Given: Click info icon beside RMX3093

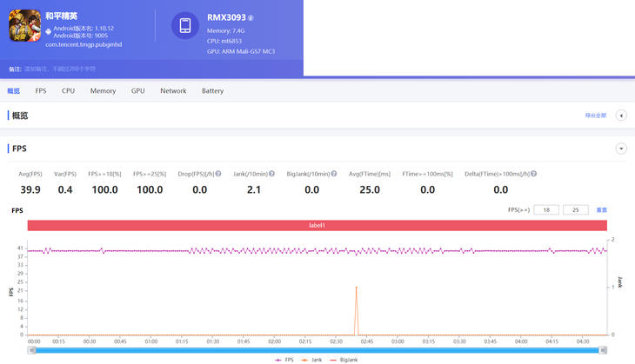Looking at the screenshot, I should click(x=251, y=17).
